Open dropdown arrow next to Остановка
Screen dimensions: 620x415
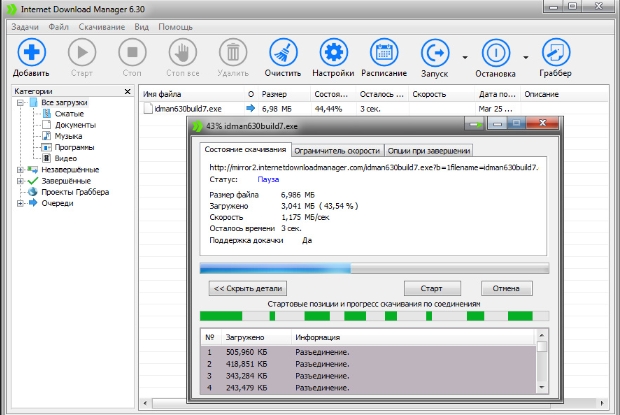525,58
